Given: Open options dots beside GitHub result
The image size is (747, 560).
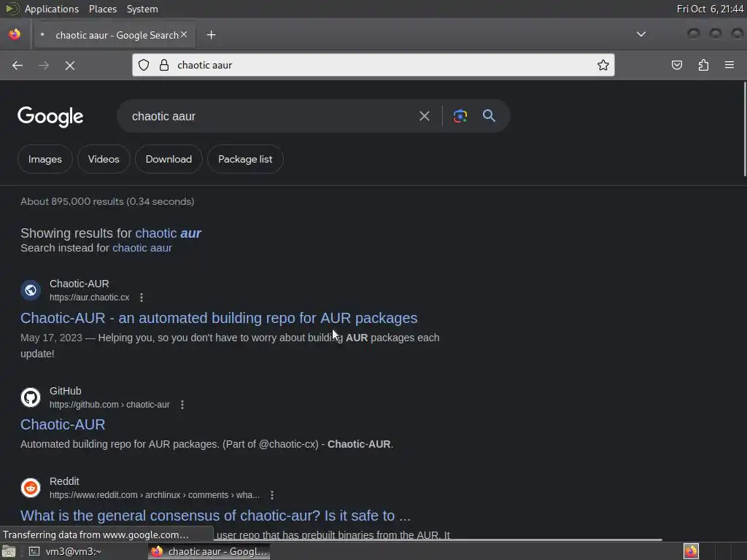Looking at the screenshot, I should (182, 404).
